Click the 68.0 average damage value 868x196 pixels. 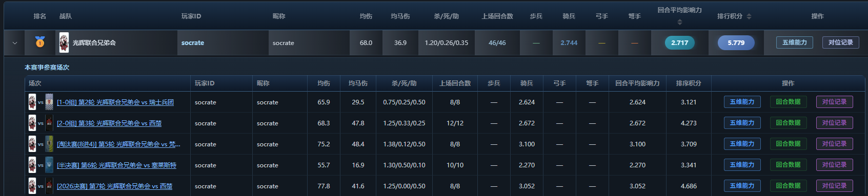pyautogui.click(x=366, y=43)
